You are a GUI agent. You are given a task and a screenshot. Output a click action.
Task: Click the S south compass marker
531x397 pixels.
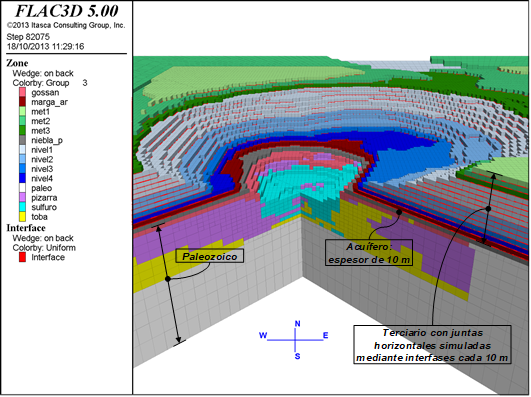click(x=297, y=356)
